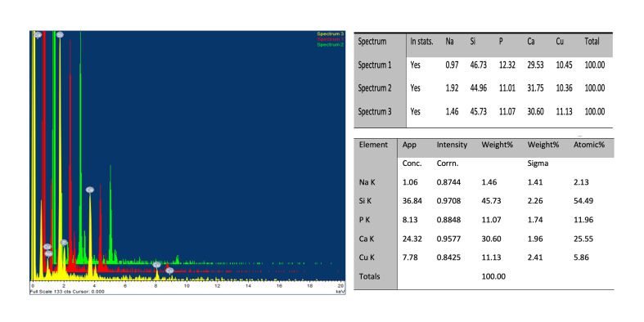Click the 'Atomic%' column header

coord(589,145)
